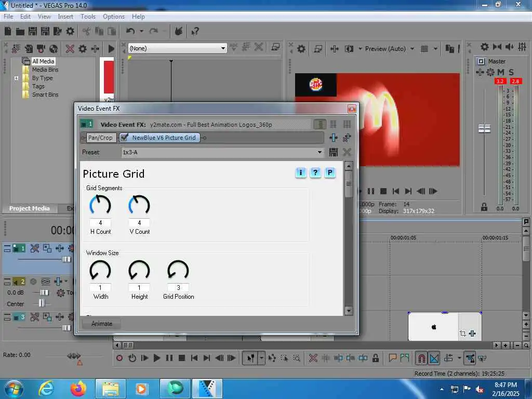This screenshot has width=532, height=399.
Task: Select the Tags folder in Project Media
Action: pyautogui.click(x=38, y=86)
